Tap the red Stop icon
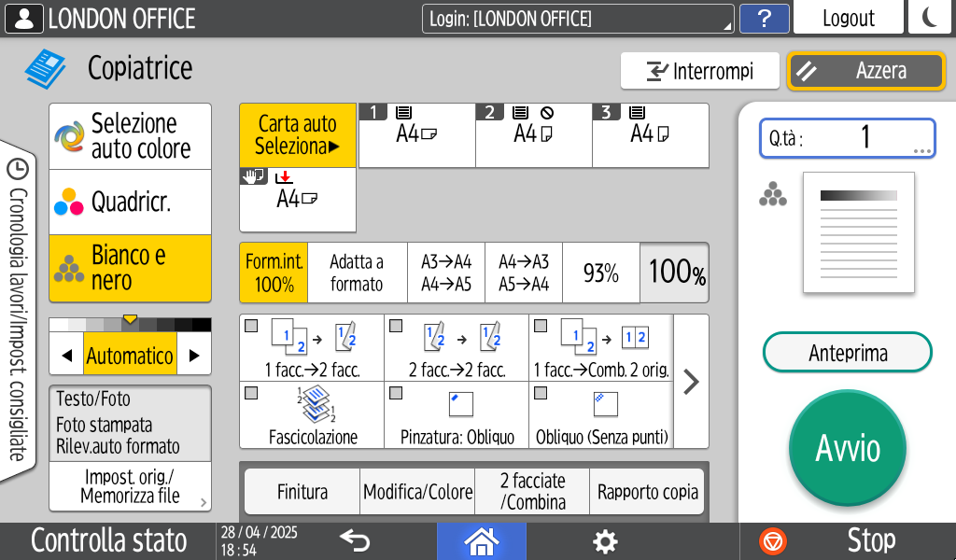 [772, 541]
